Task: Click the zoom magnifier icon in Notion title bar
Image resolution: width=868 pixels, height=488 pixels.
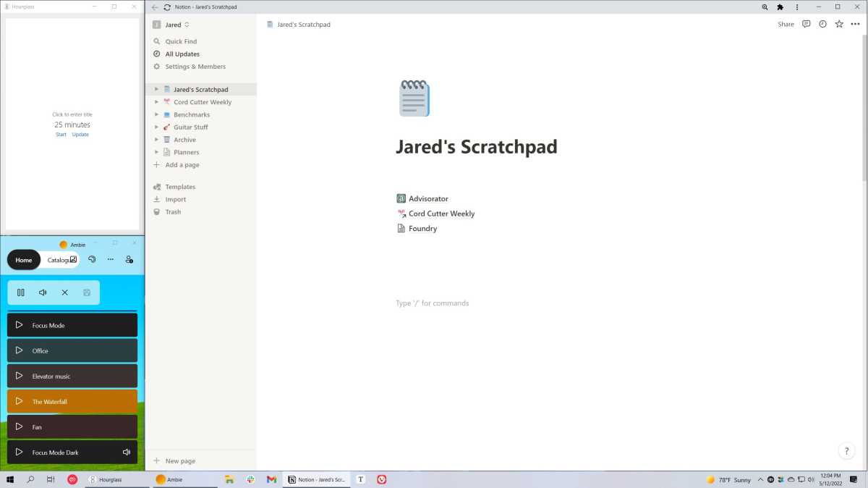Action: pos(765,7)
